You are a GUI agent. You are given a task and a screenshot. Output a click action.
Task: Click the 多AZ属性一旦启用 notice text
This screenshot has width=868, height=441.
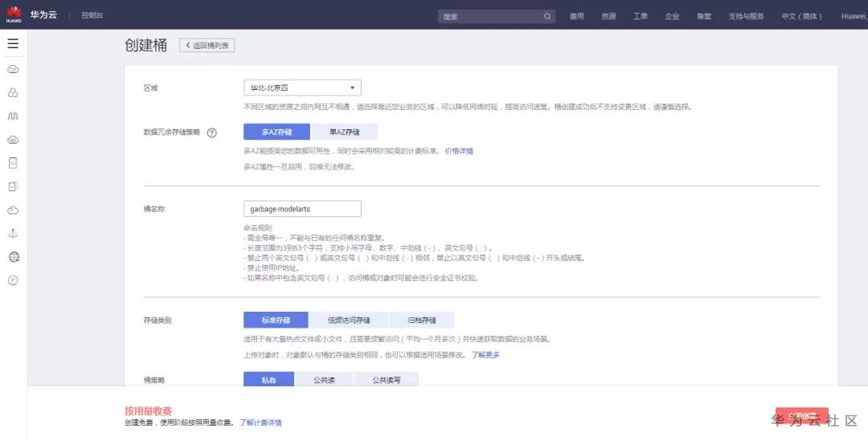coord(299,166)
